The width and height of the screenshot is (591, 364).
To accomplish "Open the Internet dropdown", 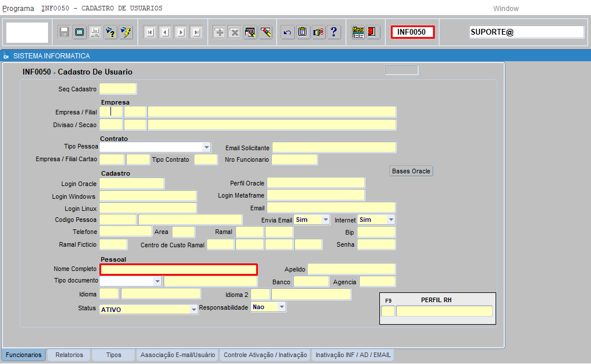I will (391, 220).
